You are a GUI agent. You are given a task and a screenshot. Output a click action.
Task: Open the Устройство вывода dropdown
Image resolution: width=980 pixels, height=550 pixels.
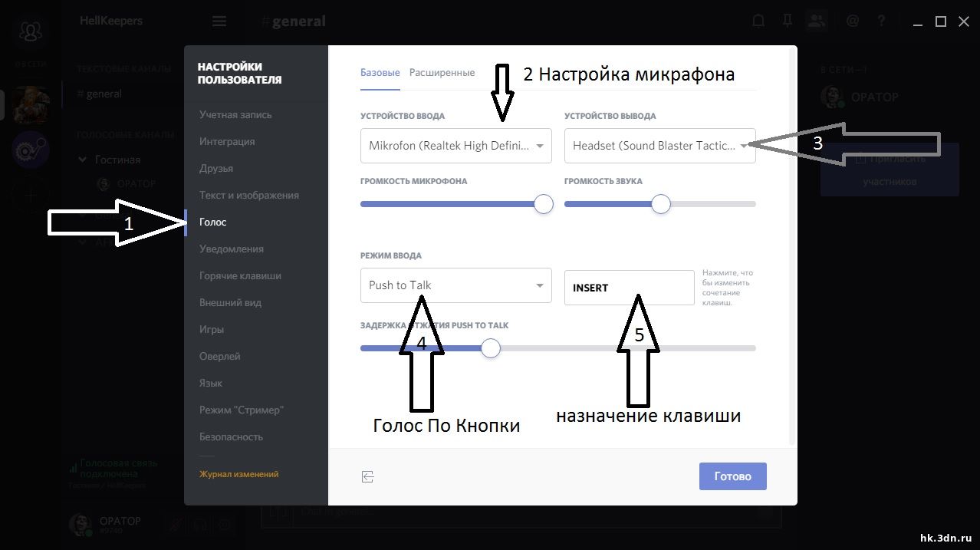659,146
